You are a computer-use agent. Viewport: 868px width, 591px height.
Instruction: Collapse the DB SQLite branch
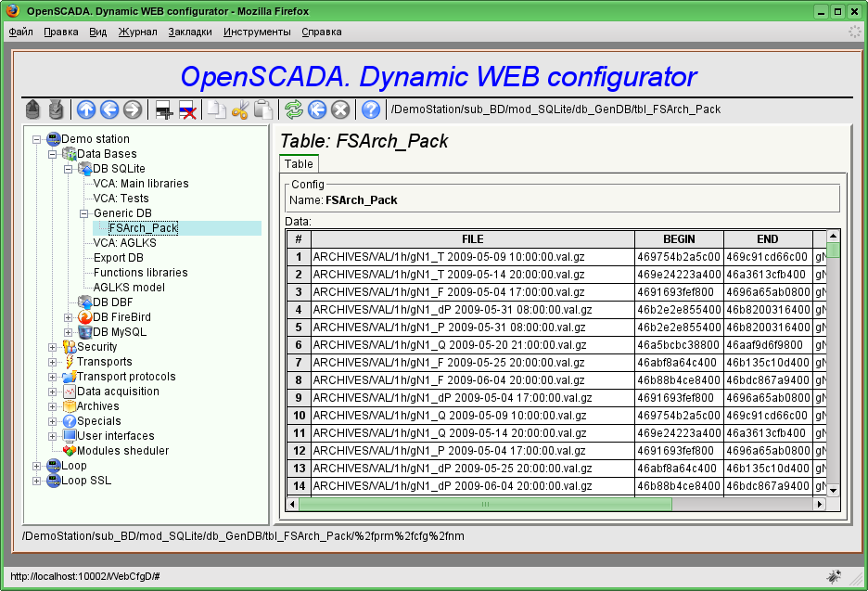coord(68,170)
